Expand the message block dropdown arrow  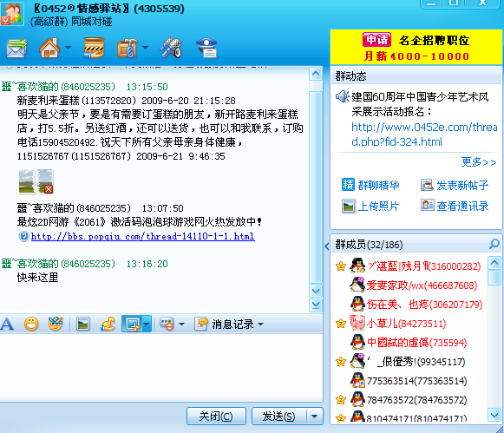(181, 324)
